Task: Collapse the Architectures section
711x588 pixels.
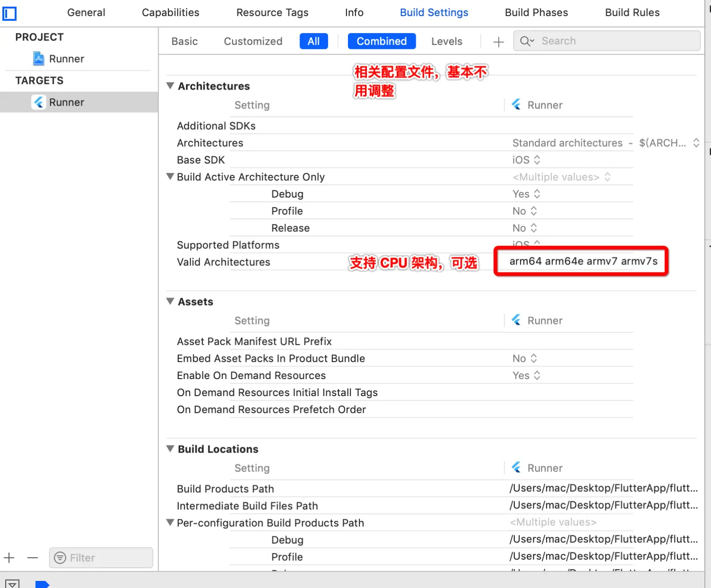Action: tap(170, 86)
